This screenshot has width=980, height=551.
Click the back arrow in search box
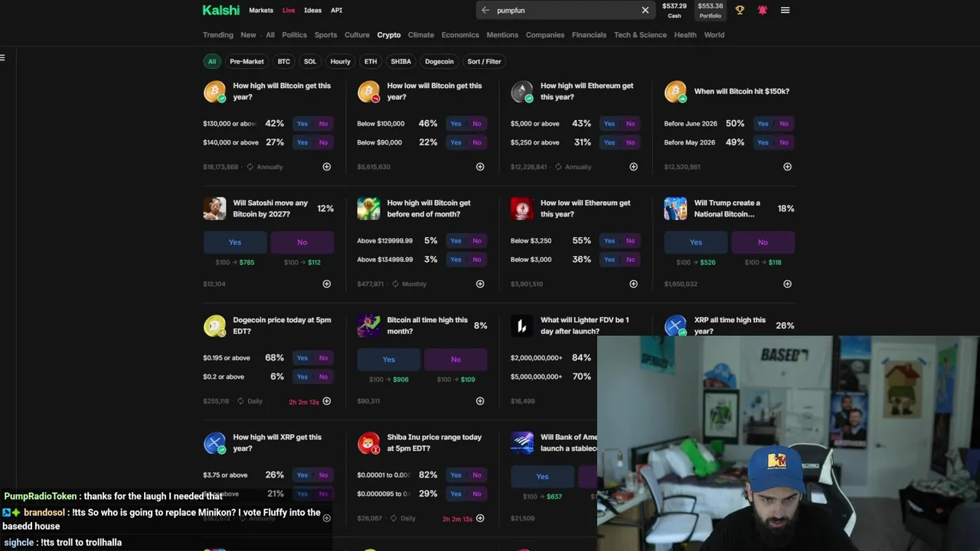(485, 10)
